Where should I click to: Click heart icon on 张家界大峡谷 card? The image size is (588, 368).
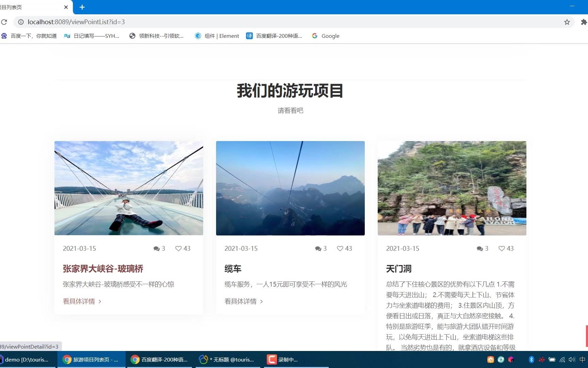click(178, 249)
